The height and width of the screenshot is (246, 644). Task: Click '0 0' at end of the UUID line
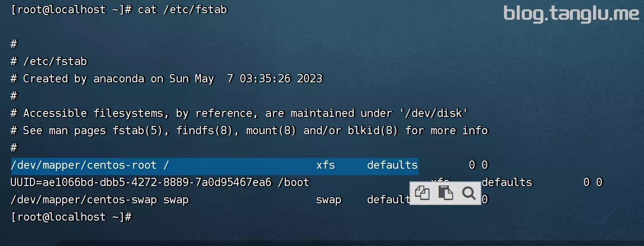click(593, 182)
